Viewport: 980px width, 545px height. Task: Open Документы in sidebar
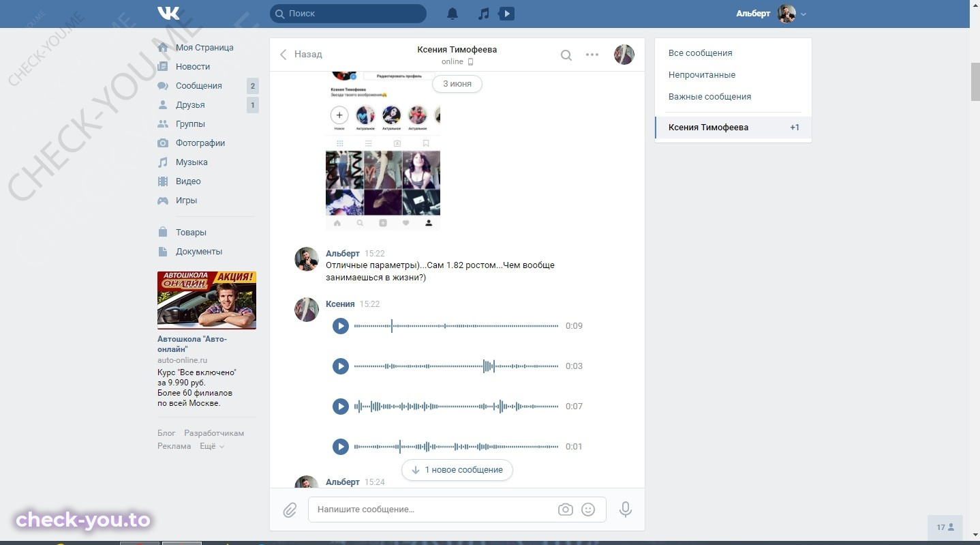click(199, 252)
